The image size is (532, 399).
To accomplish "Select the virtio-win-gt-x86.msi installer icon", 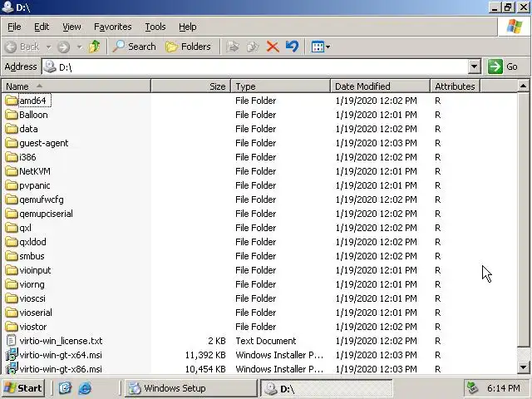I will click(x=11, y=369).
